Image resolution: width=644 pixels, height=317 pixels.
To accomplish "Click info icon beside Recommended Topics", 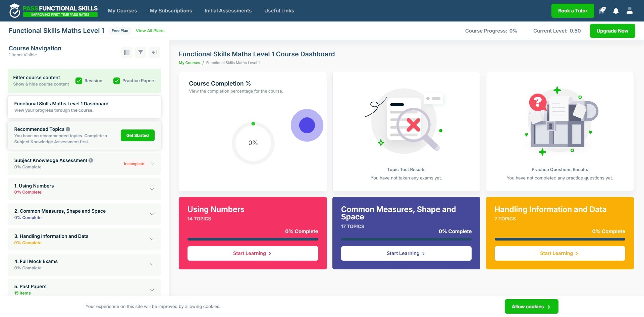I will pyautogui.click(x=68, y=129).
